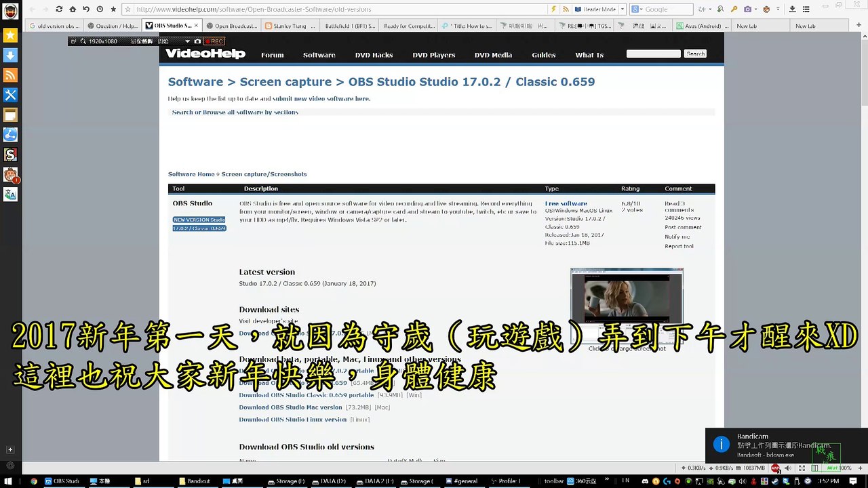Go back with browser back arrow
The width and height of the screenshot is (868, 488).
pyautogui.click(x=32, y=9)
